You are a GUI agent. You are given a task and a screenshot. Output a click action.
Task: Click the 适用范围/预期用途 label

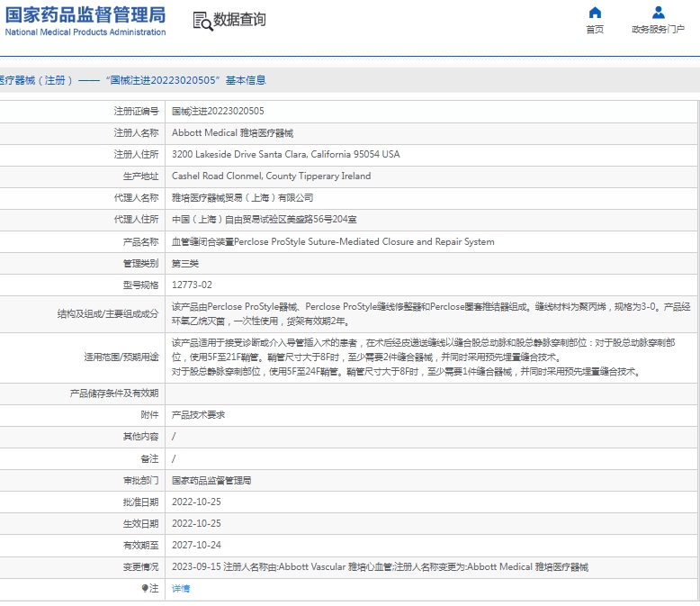(121, 357)
